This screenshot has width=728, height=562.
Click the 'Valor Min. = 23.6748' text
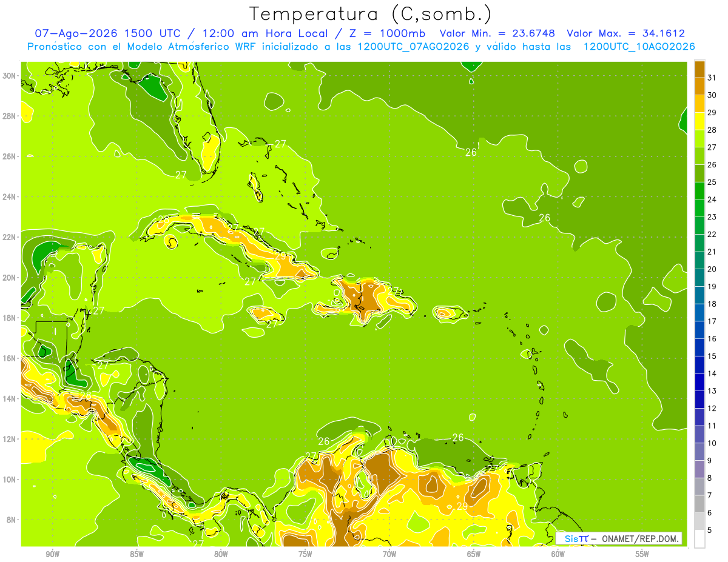(497, 33)
